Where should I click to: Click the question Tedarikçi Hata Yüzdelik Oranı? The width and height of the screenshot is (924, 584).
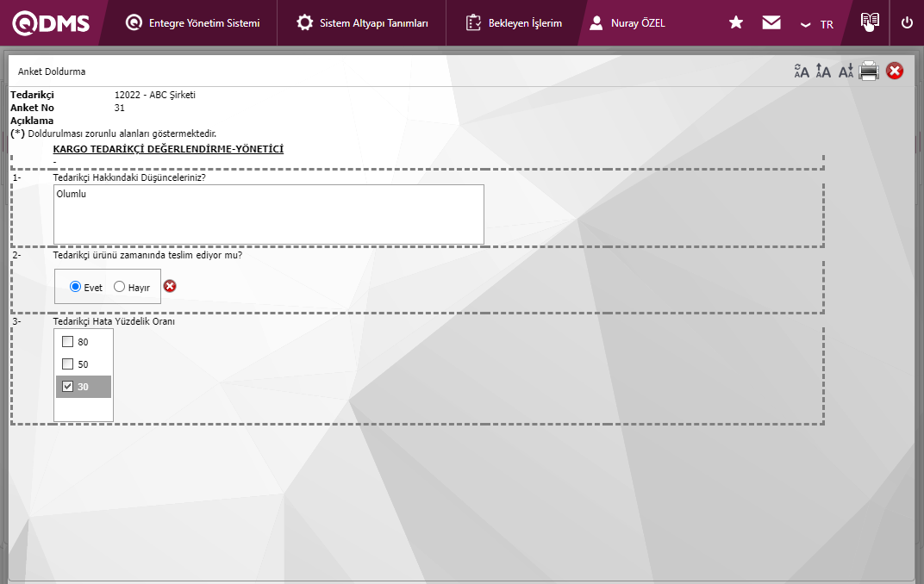114,321
